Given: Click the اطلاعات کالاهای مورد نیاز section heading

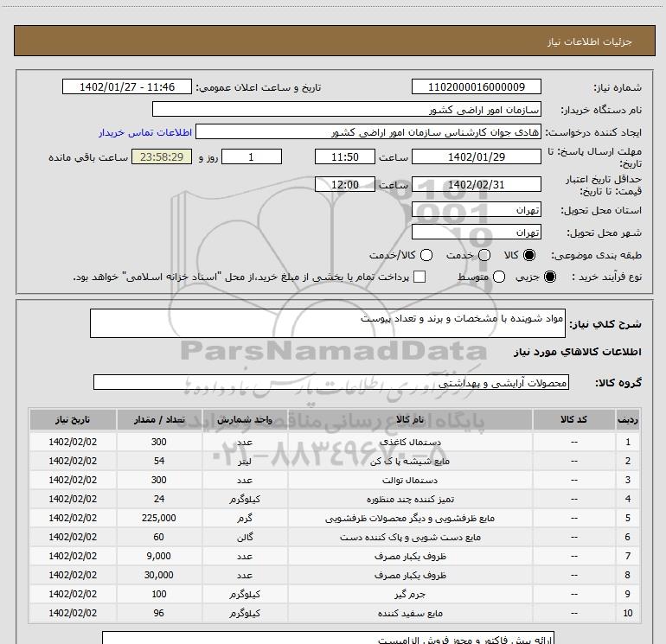Looking at the screenshot, I should [x=578, y=352].
